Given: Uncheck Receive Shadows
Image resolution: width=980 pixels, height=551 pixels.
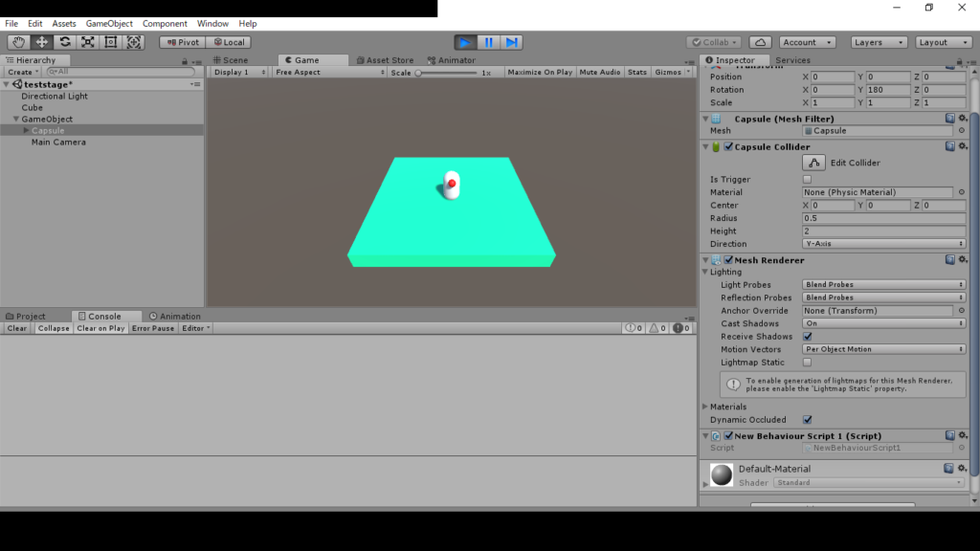Looking at the screenshot, I should pos(807,337).
